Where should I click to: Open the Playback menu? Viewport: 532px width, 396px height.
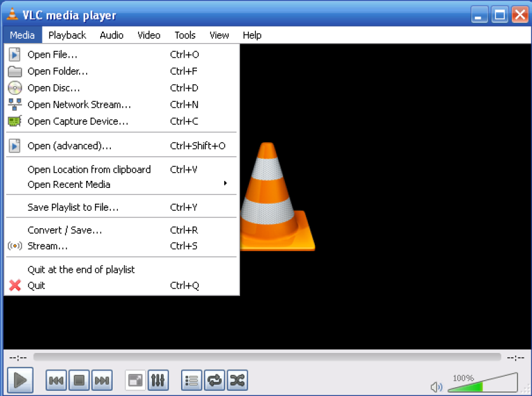point(67,35)
